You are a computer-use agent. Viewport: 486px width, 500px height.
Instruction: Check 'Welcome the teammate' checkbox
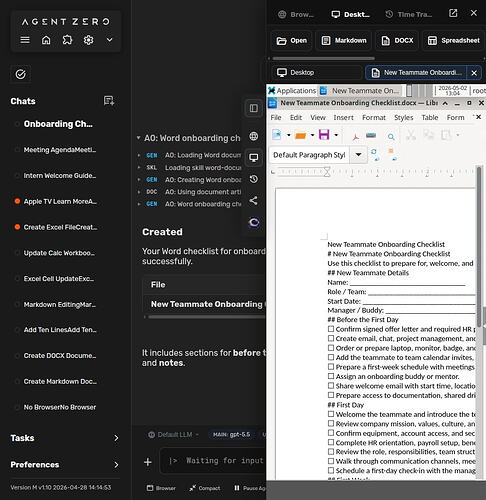(x=331, y=414)
